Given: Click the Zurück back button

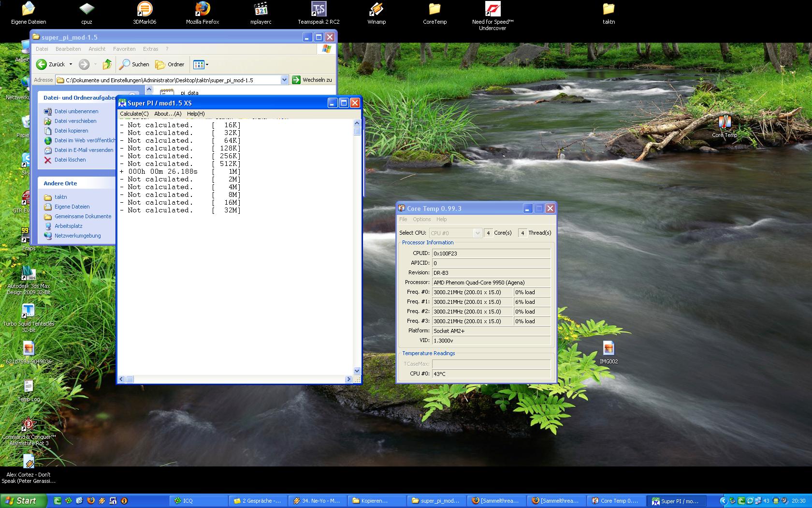Looking at the screenshot, I should point(51,64).
